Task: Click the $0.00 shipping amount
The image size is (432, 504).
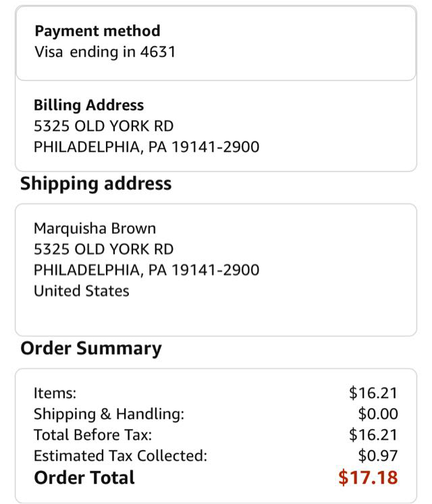Action: click(378, 414)
